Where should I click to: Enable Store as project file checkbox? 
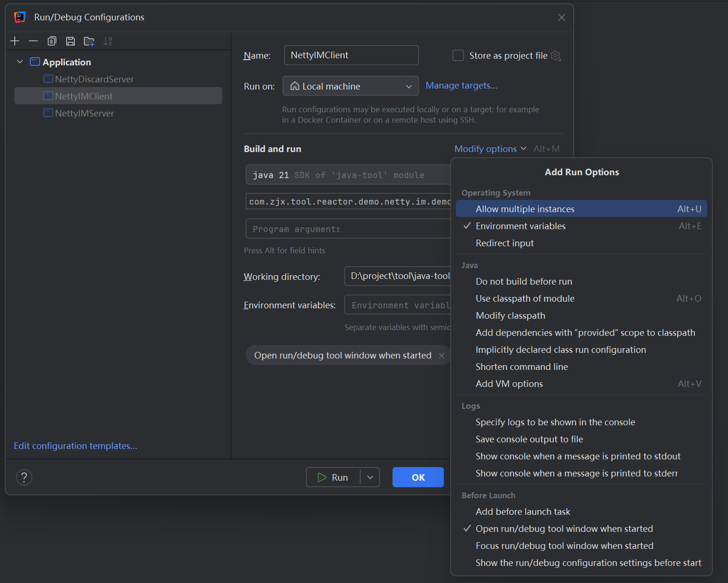pyautogui.click(x=458, y=56)
